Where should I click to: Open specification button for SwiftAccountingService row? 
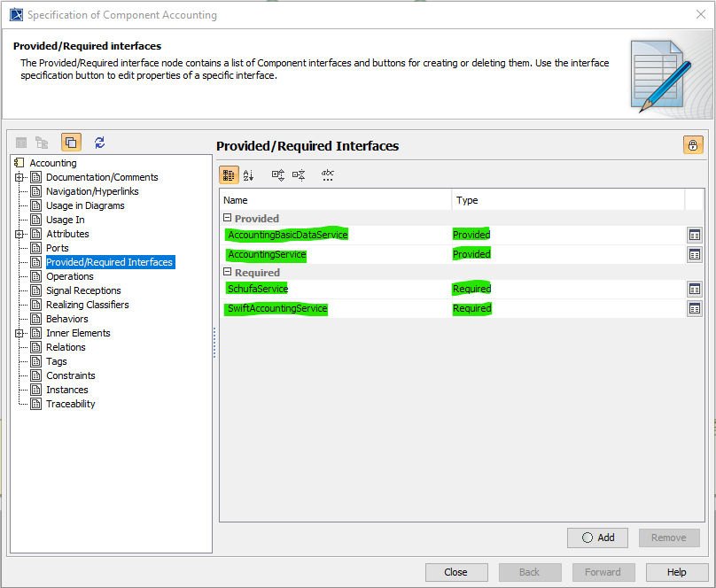click(x=695, y=308)
